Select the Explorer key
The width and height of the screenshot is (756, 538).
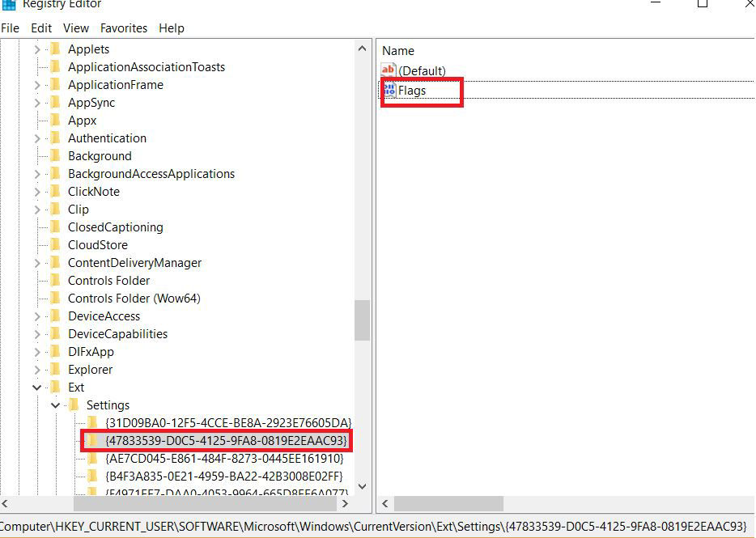90,370
